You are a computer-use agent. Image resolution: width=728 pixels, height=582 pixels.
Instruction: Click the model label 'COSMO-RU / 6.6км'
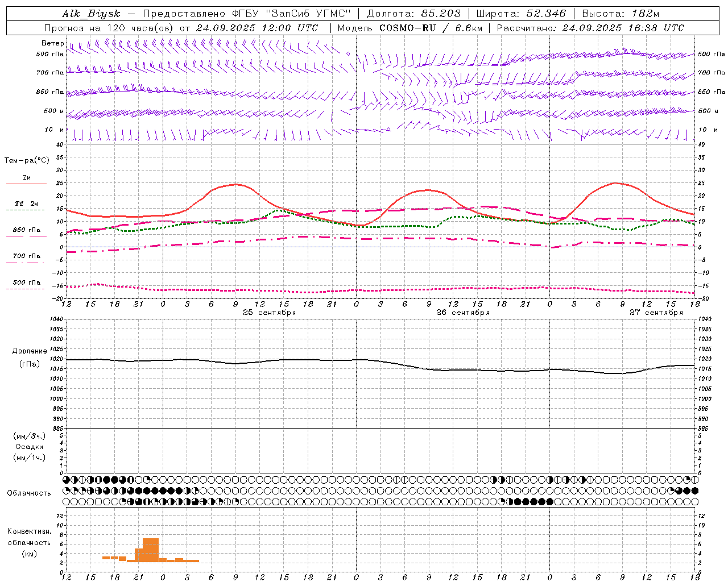[431, 28]
